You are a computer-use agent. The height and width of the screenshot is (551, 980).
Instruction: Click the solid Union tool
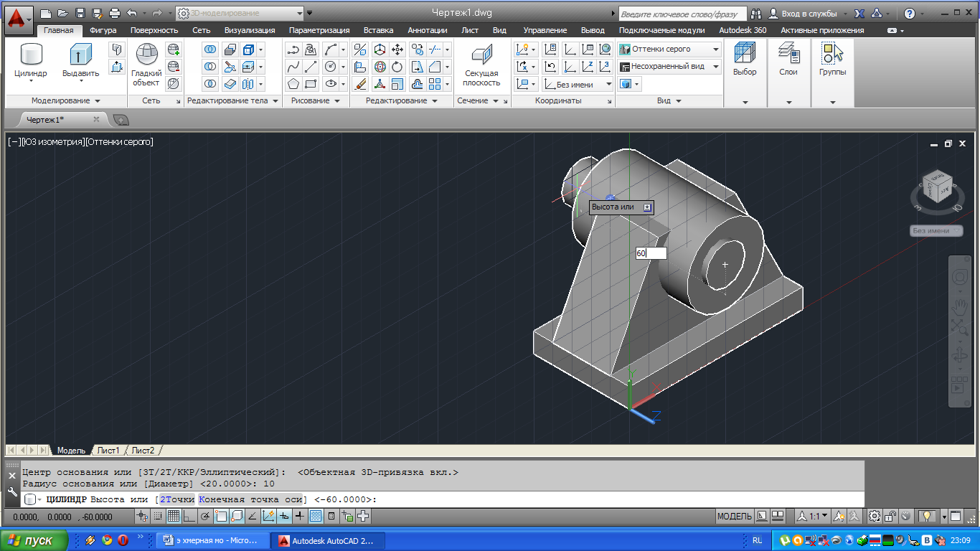pyautogui.click(x=210, y=50)
